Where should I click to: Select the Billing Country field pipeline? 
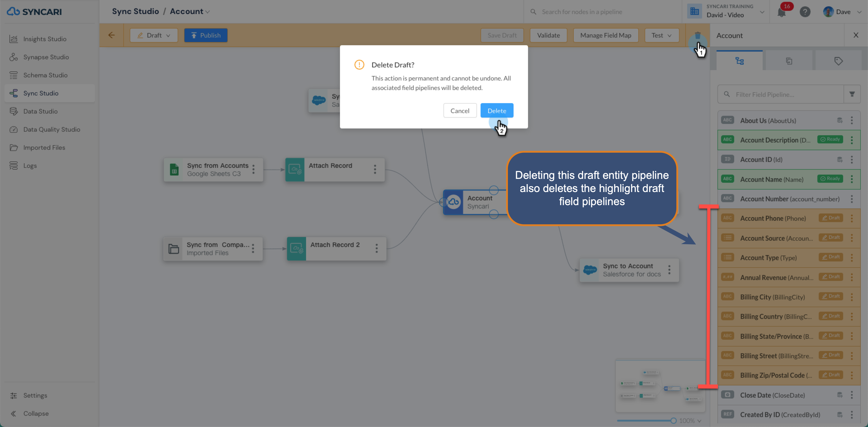tap(789, 316)
